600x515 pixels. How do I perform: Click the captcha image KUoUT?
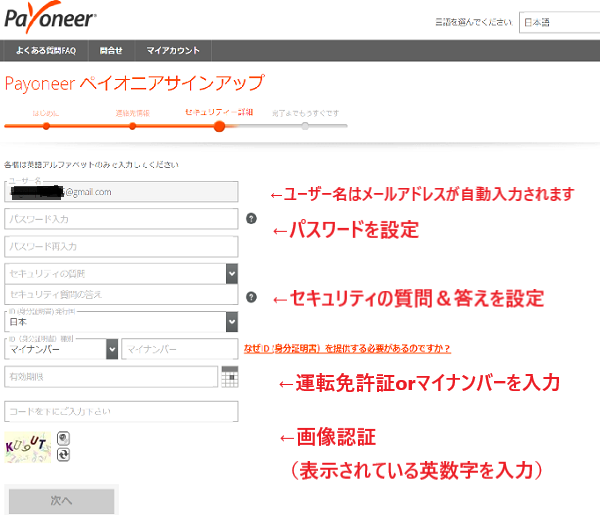[x=28, y=447]
